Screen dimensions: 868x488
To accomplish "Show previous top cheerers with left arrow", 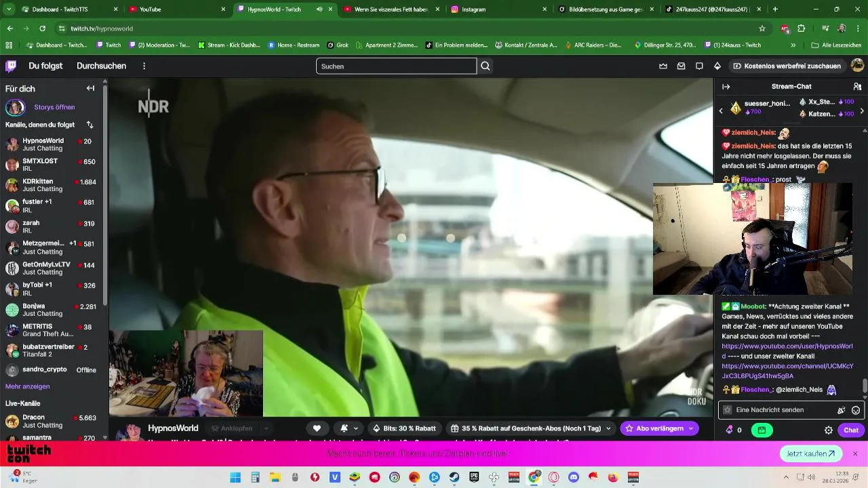I will (x=721, y=110).
